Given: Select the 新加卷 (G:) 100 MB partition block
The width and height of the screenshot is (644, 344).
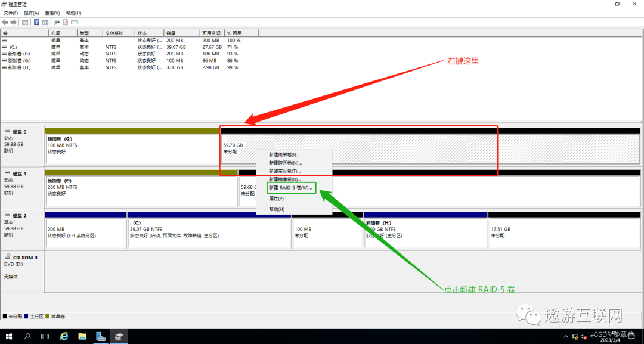Looking at the screenshot, I should pos(132,146).
